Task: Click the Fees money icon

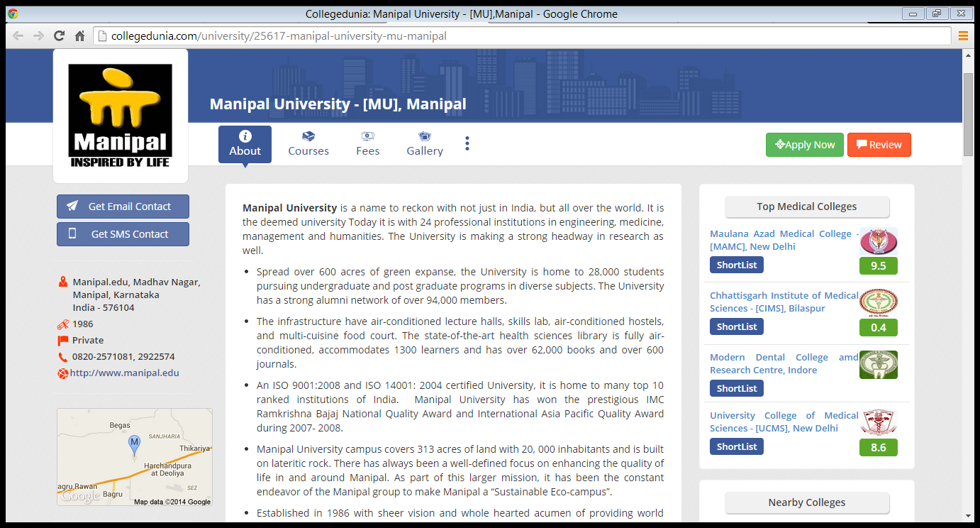Action: click(x=367, y=137)
